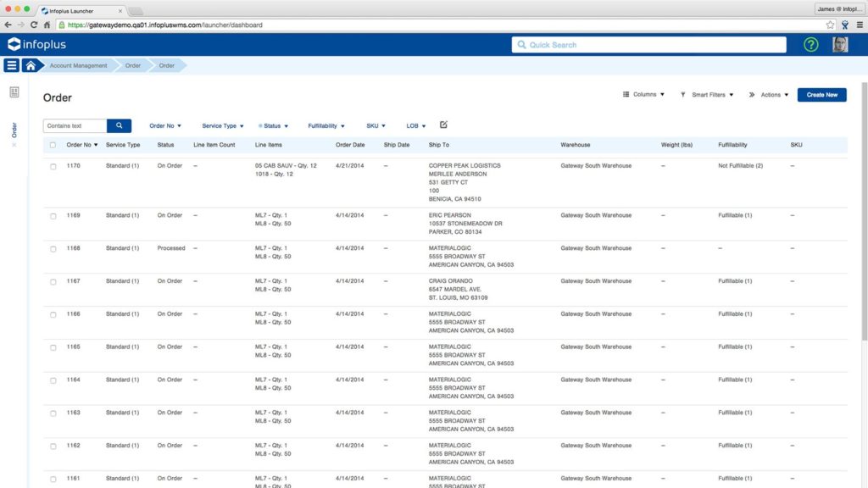Click the edit filters pencil icon

pyautogui.click(x=443, y=125)
